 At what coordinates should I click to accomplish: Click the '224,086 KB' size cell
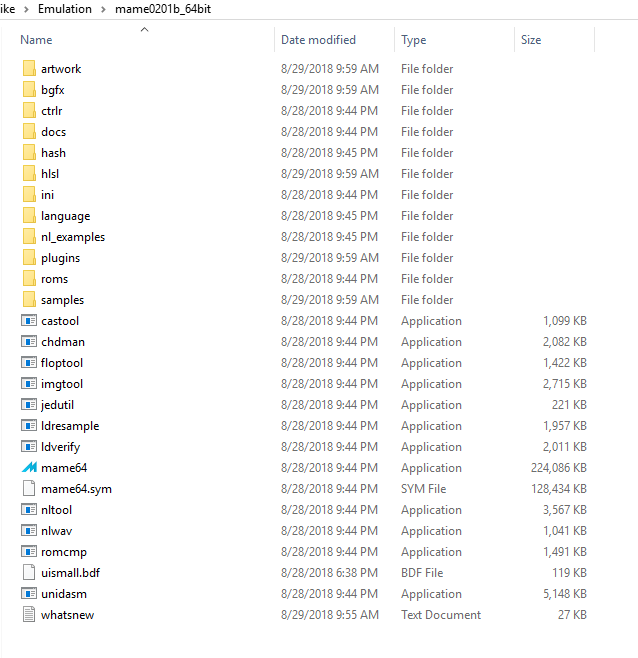[x=559, y=467]
